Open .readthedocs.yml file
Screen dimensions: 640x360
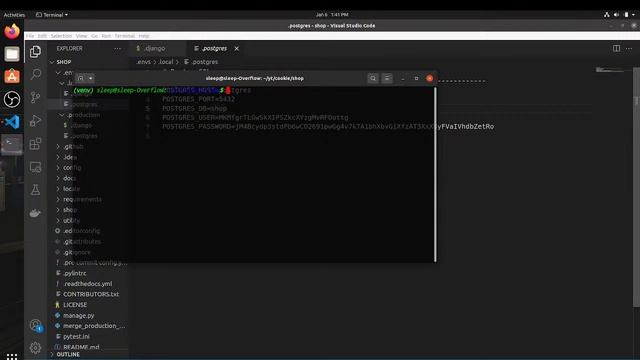point(89,284)
